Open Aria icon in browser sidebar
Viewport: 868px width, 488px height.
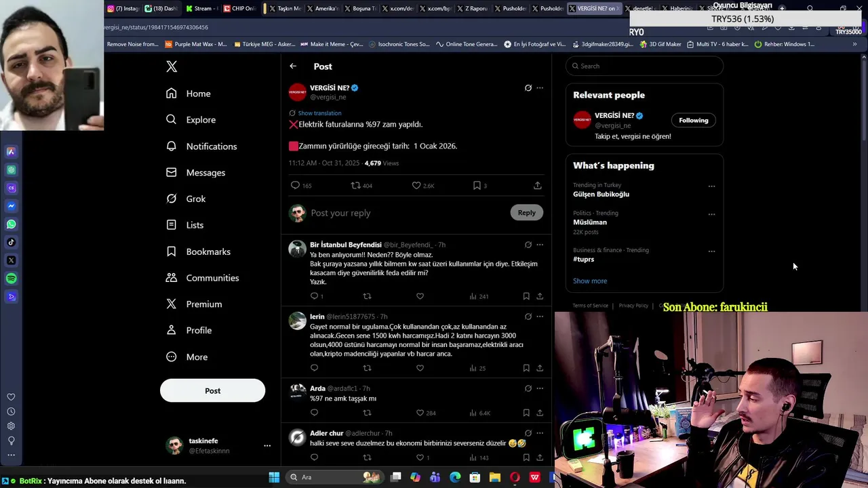[11, 152]
